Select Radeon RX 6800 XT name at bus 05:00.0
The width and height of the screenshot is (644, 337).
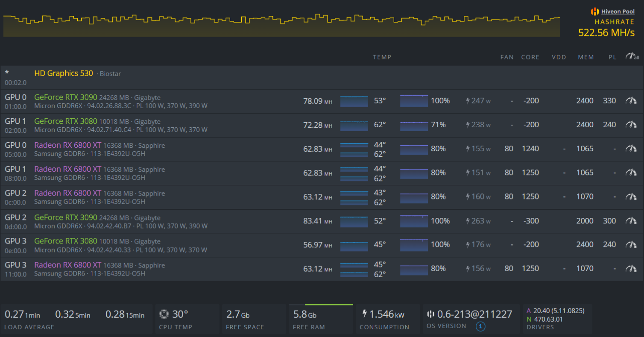[x=67, y=145]
